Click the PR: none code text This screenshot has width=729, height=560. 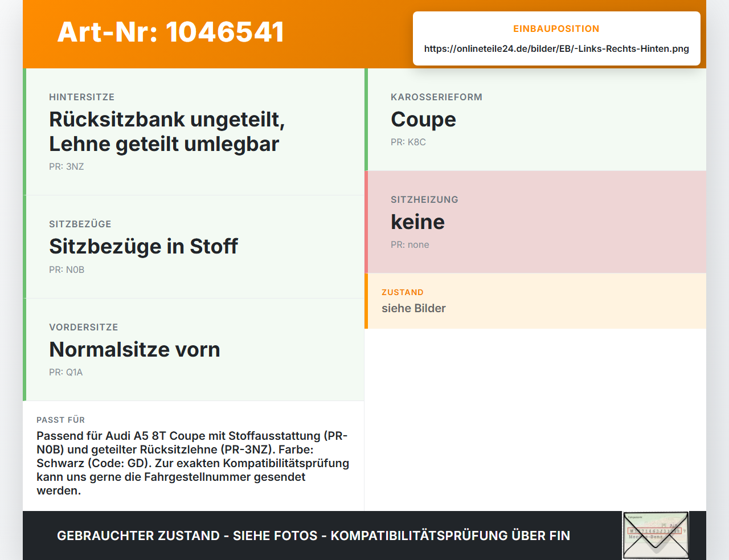410,245
